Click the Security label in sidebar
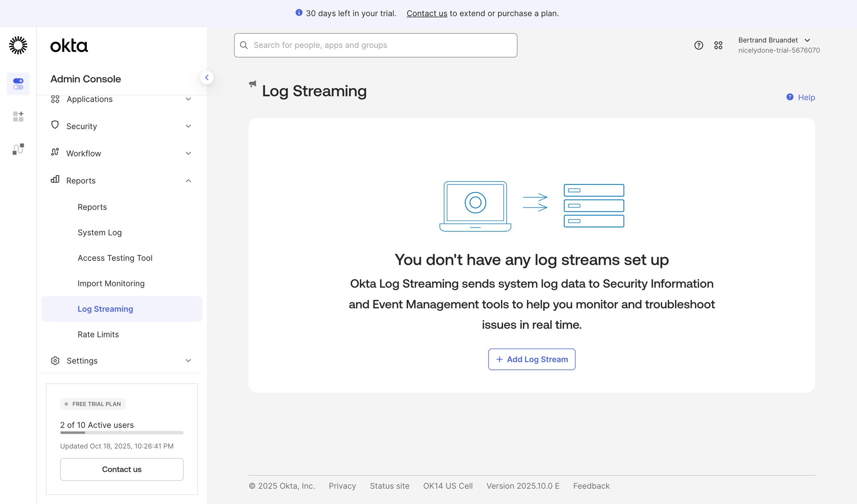Image resolution: width=857 pixels, height=504 pixels. (81, 126)
